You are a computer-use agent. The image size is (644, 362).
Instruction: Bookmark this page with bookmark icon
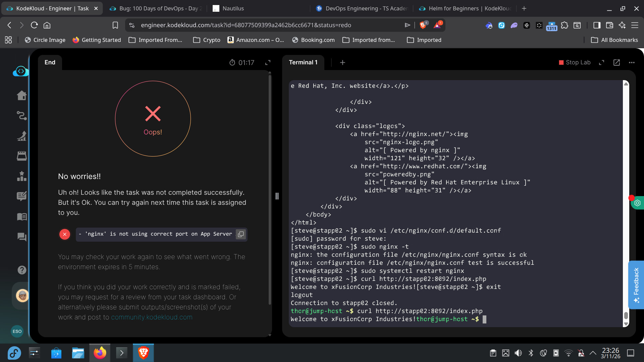pyautogui.click(x=115, y=25)
